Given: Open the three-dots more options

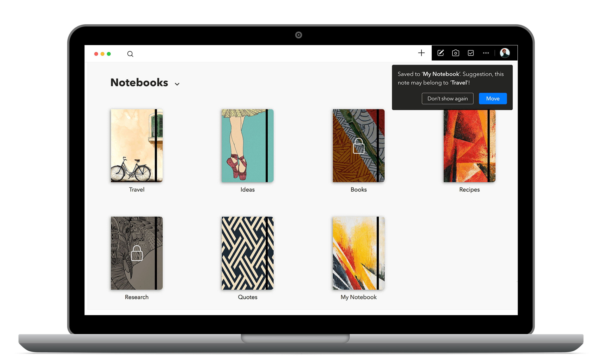Looking at the screenshot, I should [x=486, y=53].
